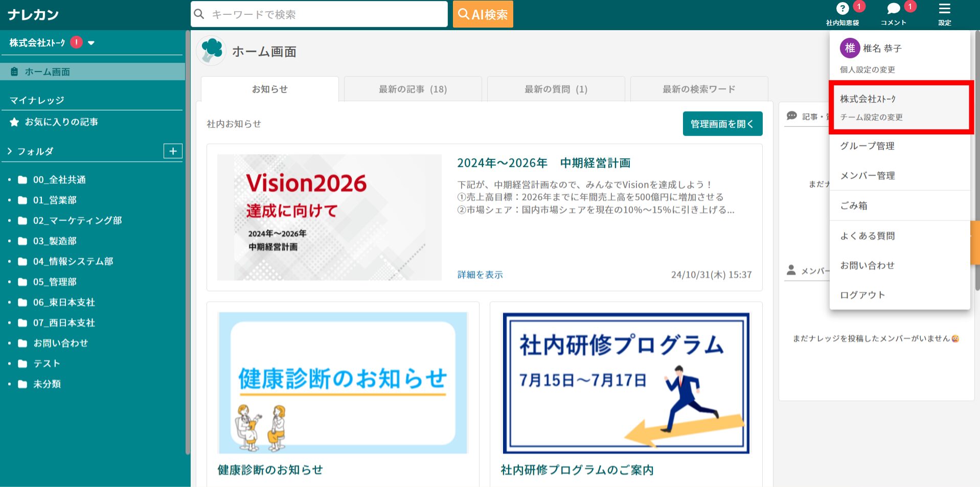Screen dimensions: 980x487
Task: Click folder icon for 02_マーケティング部
Action: click(22, 221)
